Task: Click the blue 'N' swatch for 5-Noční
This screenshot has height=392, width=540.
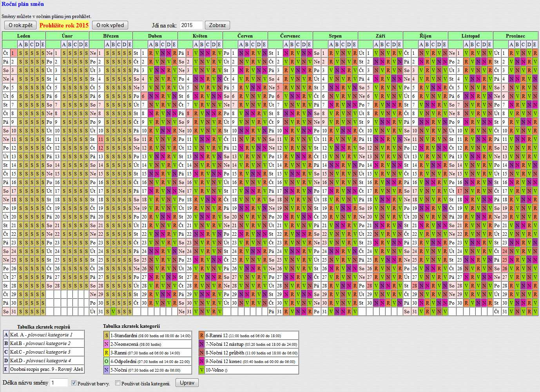Action: click(x=106, y=370)
